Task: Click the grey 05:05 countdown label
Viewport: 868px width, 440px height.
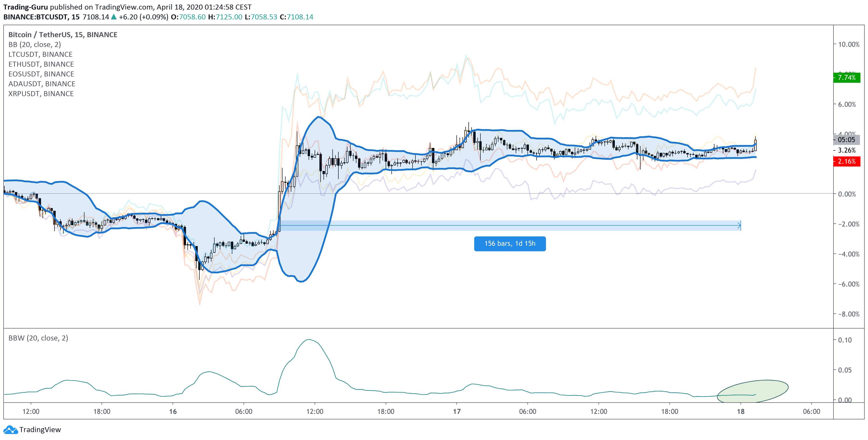Action: [847, 140]
